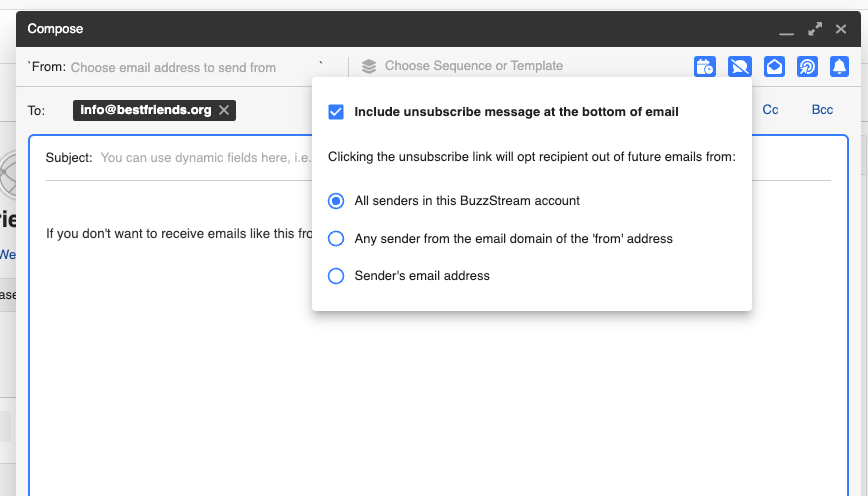Image resolution: width=868 pixels, height=496 pixels.
Task: Minimize the Compose window
Action: (787, 30)
